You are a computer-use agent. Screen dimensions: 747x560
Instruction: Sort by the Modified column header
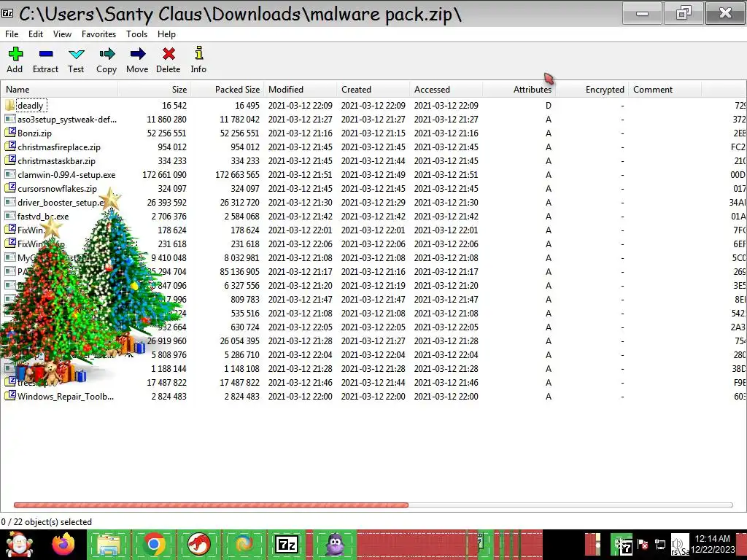click(300, 90)
